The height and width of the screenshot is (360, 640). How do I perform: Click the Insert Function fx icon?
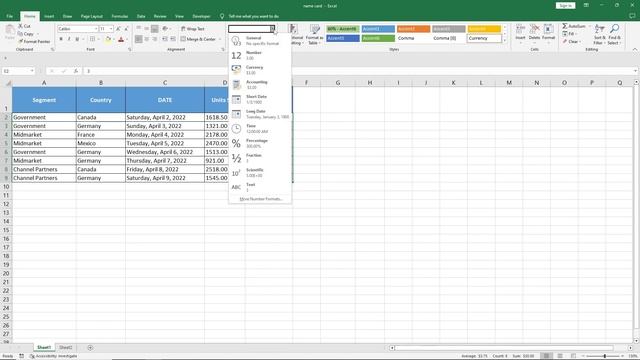click(76, 71)
